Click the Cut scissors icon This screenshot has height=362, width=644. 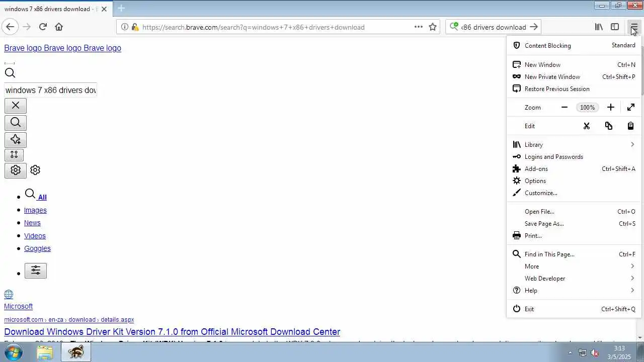click(x=587, y=126)
